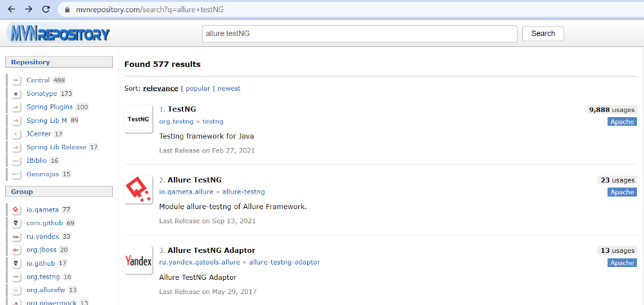The width and height of the screenshot is (644, 305).
Task: Sort results by relevance
Action: 160,88
